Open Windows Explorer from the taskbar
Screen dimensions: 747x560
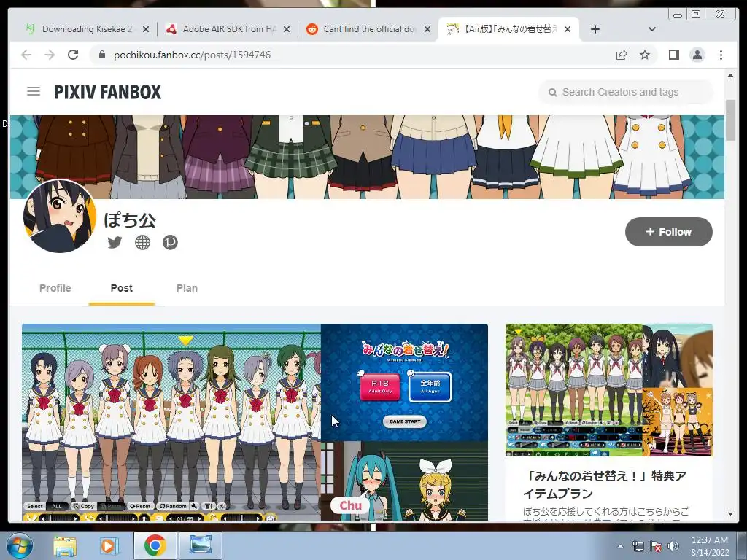pos(65,545)
